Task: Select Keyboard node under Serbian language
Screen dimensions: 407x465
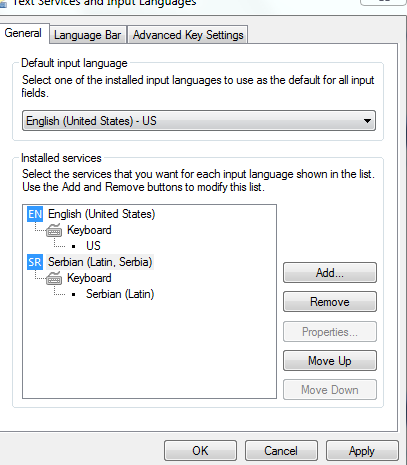Action: click(89, 278)
